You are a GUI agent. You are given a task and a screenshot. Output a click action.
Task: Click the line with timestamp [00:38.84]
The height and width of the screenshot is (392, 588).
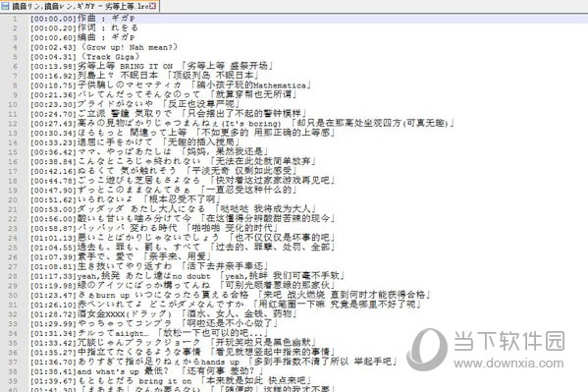coord(173,161)
